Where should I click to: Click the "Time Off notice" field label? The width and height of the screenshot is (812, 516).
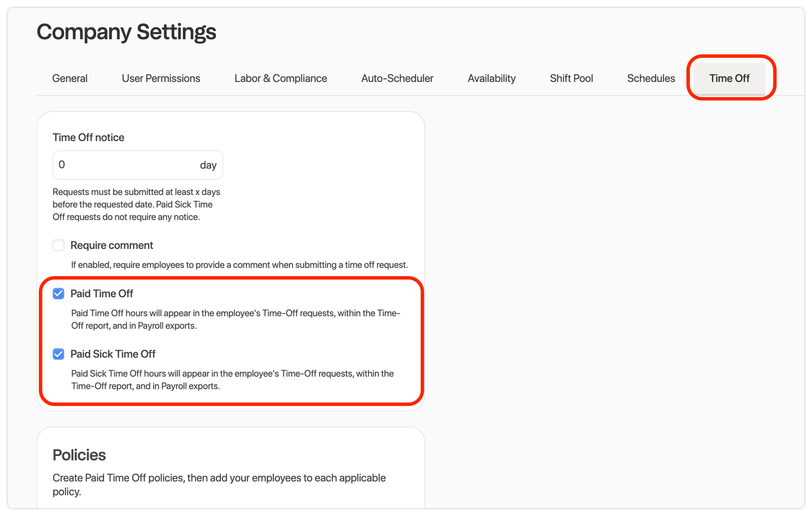(x=88, y=138)
